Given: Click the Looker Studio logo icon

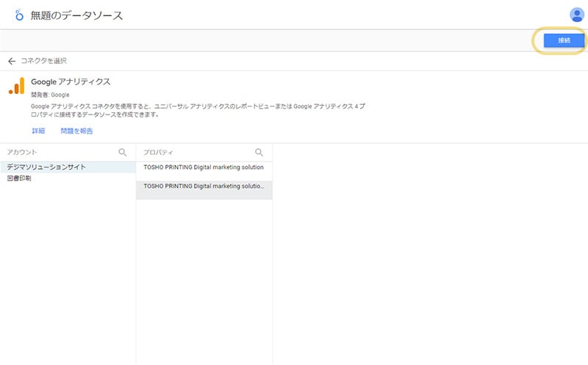Looking at the screenshot, I should point(19,15).
